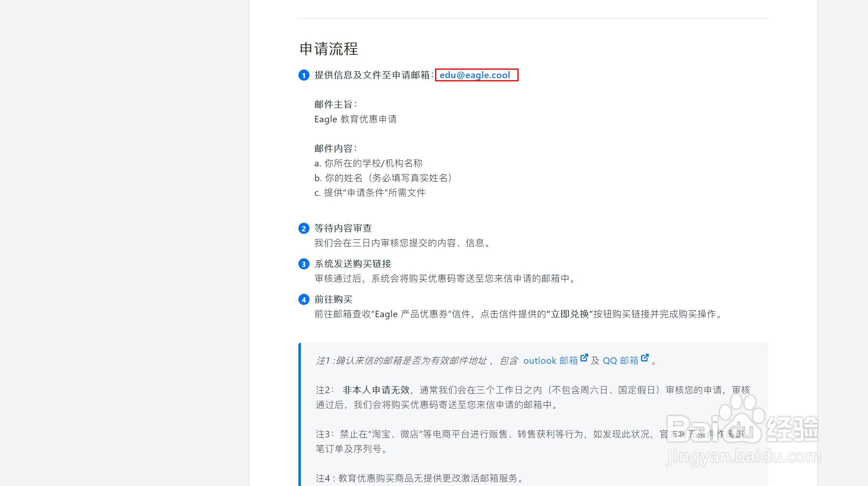Click the 申请流程 page heading
This screenshot has width=868, height=486.
pos(328,50)
